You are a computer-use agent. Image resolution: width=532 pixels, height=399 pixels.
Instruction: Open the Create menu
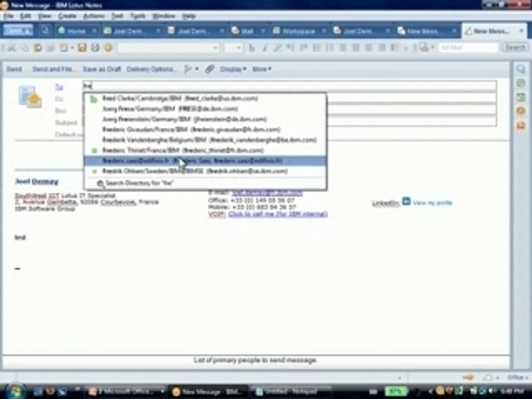[67, 16]
